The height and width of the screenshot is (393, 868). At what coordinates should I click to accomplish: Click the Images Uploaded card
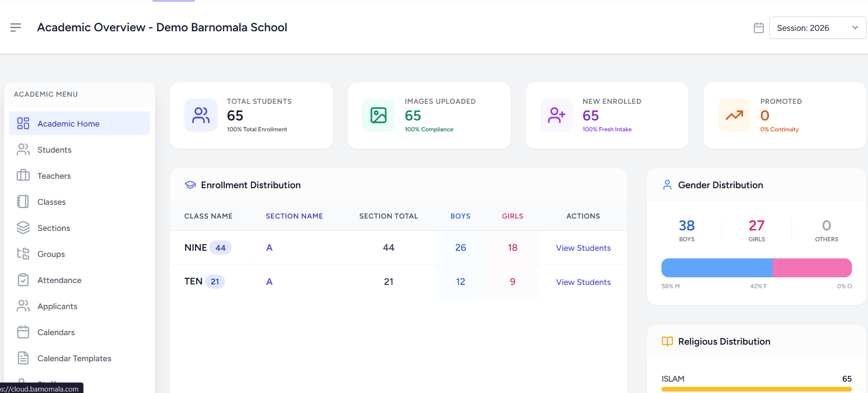pyautogui.click(x=429, y=115)
